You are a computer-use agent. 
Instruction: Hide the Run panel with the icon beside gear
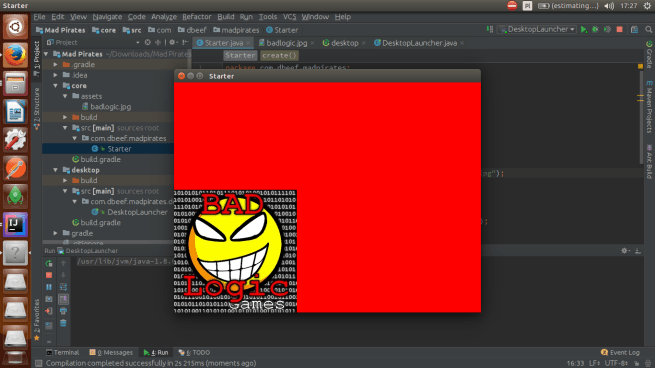point(638,251)
